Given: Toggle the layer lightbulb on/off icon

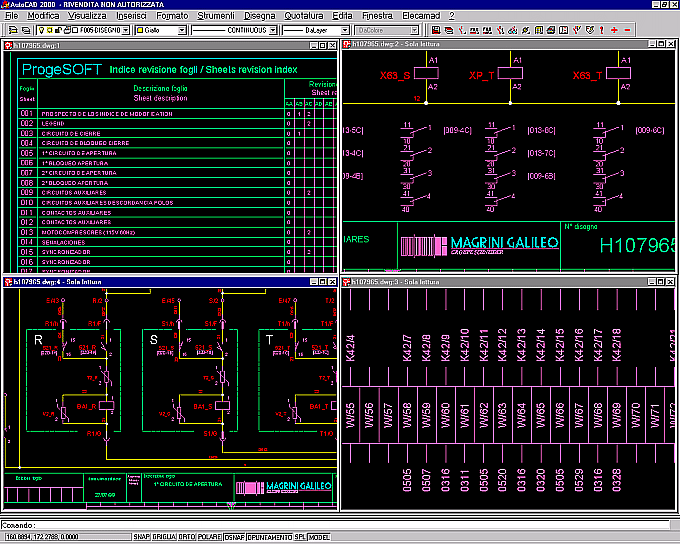Looking at the screenshot, I should click(x=42, y=30).
